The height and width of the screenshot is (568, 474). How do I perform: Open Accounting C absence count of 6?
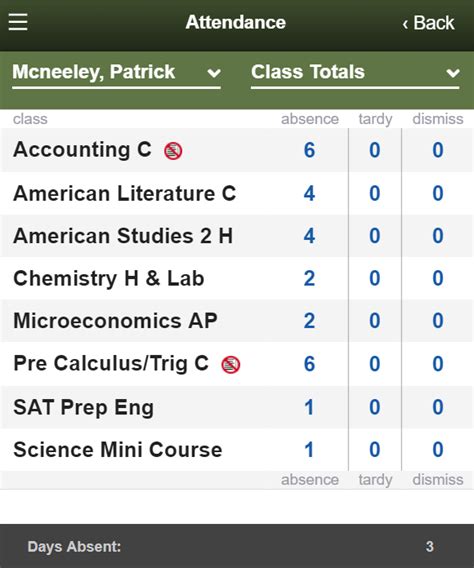click(309, 150)
